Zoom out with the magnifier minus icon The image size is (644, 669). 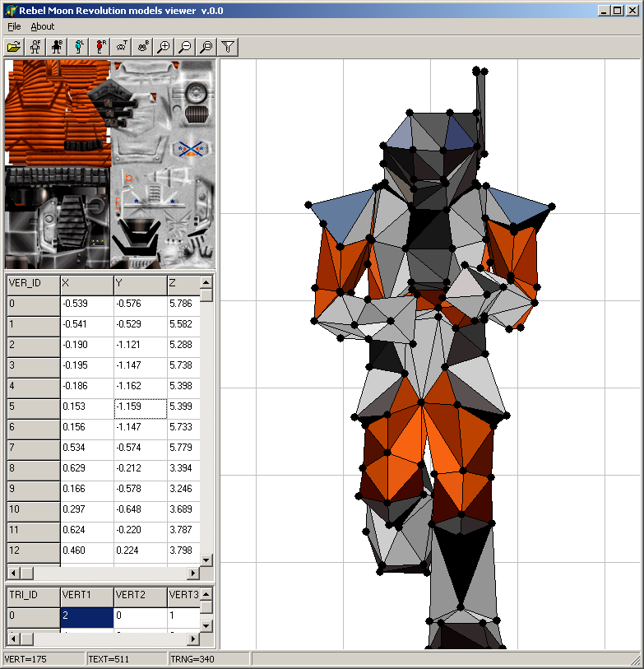[x=185, y=47]
